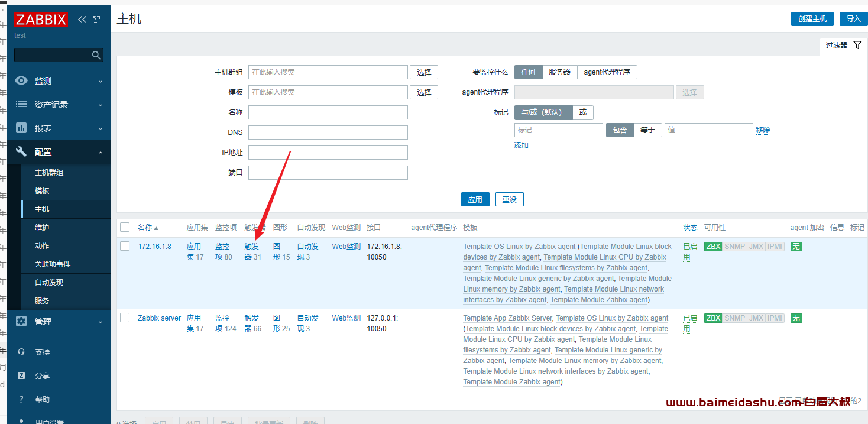This screenshot has height=424, width=868.
Task: Open 主机 in the sidebar menu
Action: click(66, 209)
